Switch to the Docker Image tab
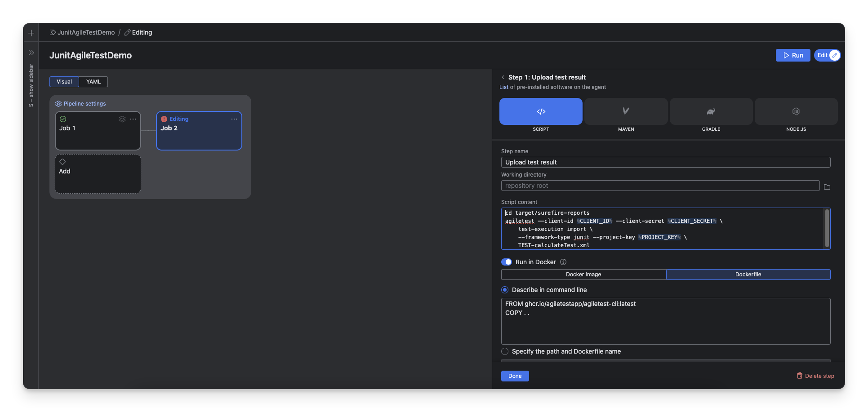 pyautogui.click(x=583, y=275)
